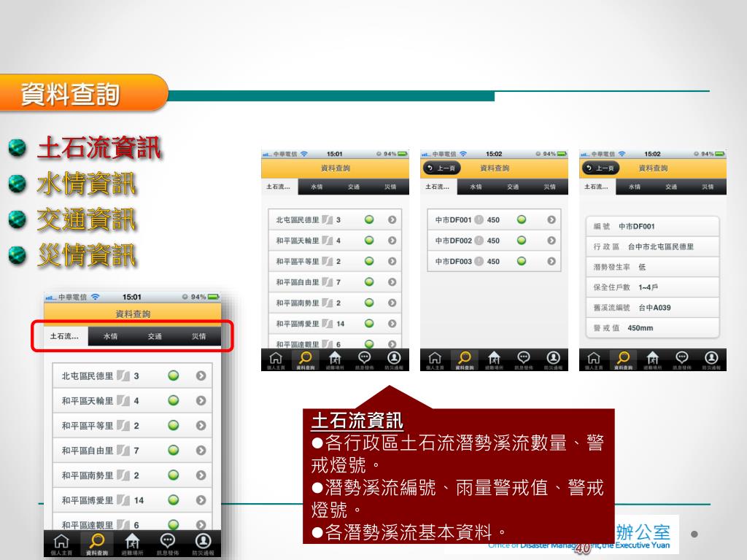Click 土石流資訊 title in red callout box
This screenshot has width=747, height=560.
pos(357,421)
